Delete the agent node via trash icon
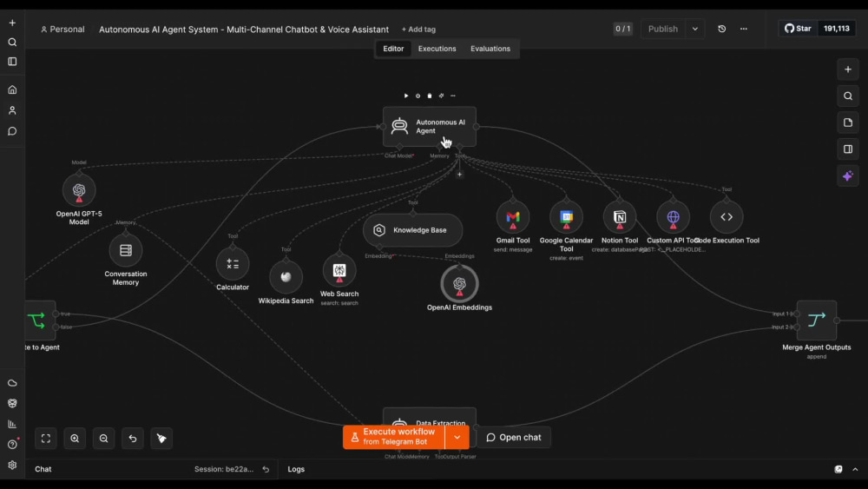This screenshot has width=868, height=489. (430, 96)
